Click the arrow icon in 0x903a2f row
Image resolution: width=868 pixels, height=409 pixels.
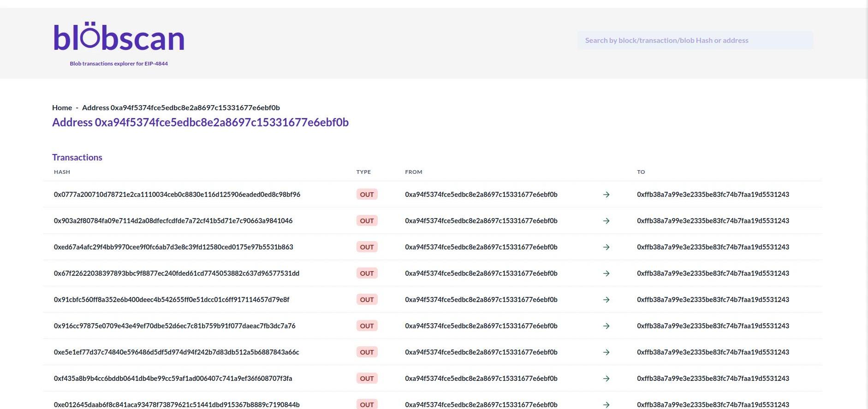click(x=606, y=221)
